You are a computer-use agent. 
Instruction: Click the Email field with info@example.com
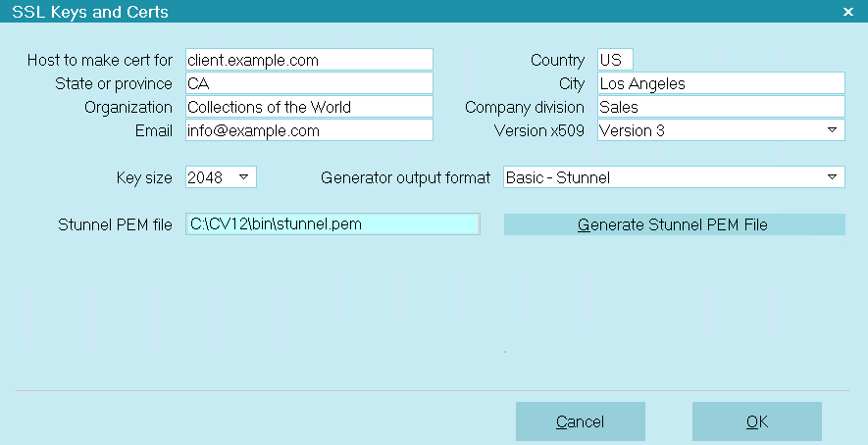pos(309,130)
